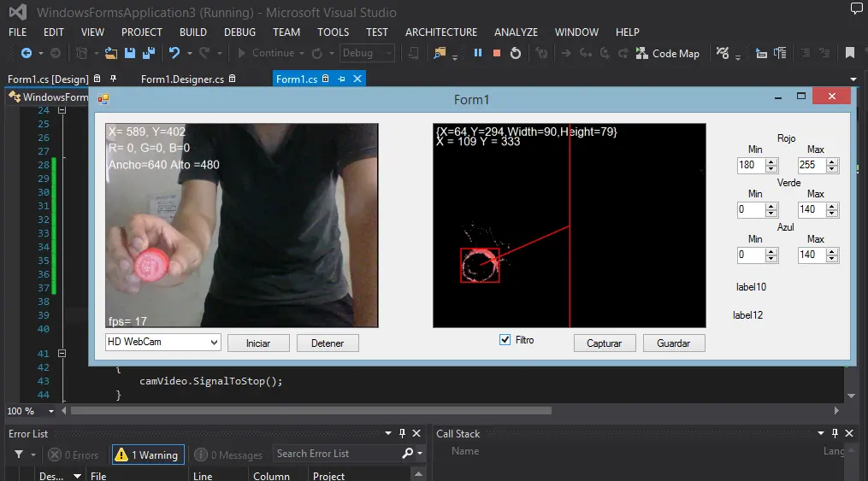
Task: Open the Error List window options dropdown arrow
Action: point(388,433)
